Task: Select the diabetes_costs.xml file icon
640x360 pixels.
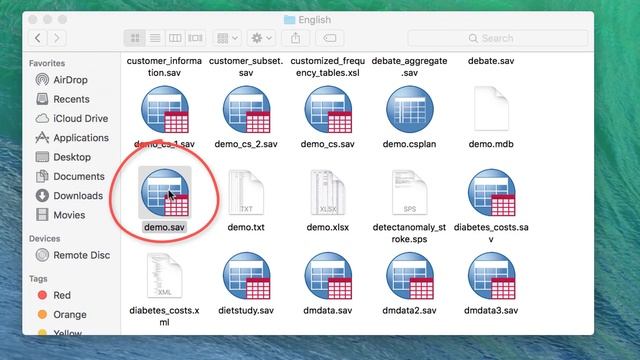Action: tap(164, 276)
